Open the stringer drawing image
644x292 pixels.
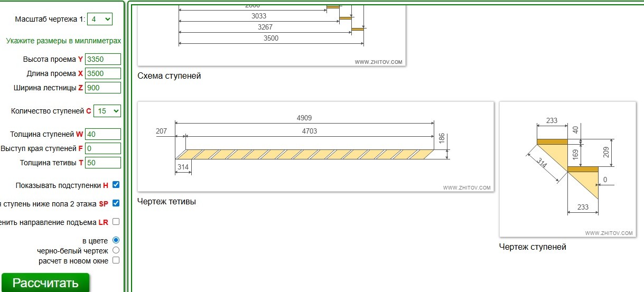(x=315, y=146)
